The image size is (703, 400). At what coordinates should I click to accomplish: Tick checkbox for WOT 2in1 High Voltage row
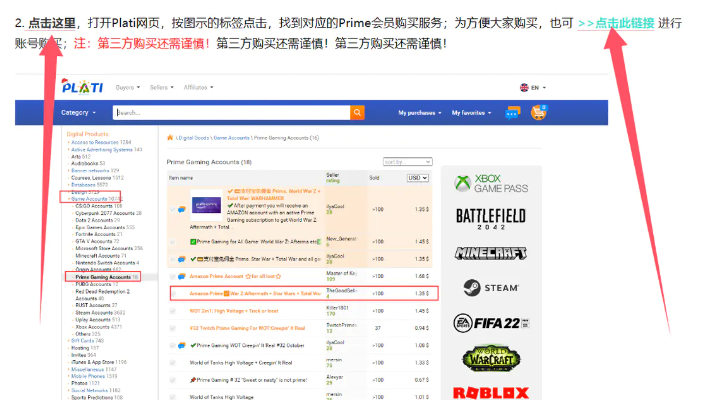click(173, 311)
